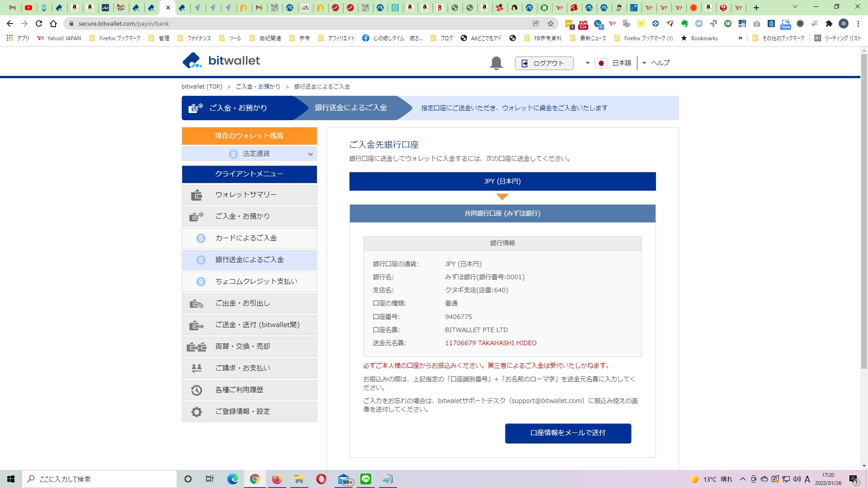868x488 pixels.
Task: Expand the 法定通貨 balance dropdown
Action: tap(250, 154)
